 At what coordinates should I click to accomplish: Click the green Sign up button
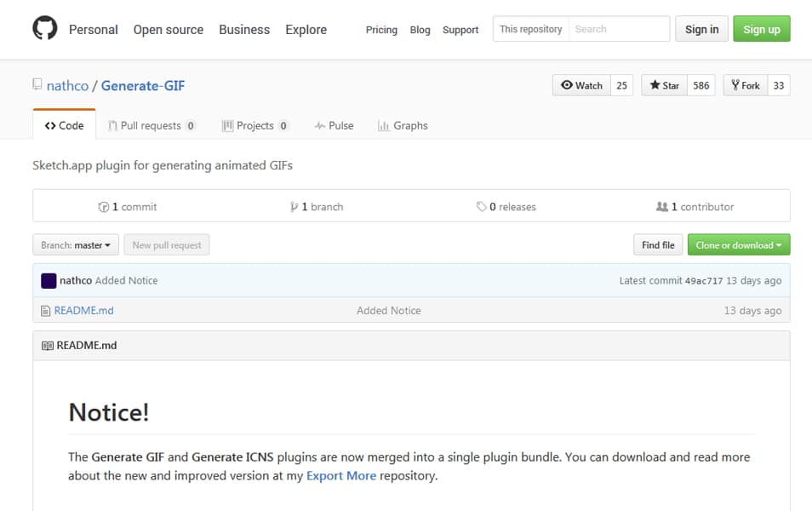[x=761, y=29]
